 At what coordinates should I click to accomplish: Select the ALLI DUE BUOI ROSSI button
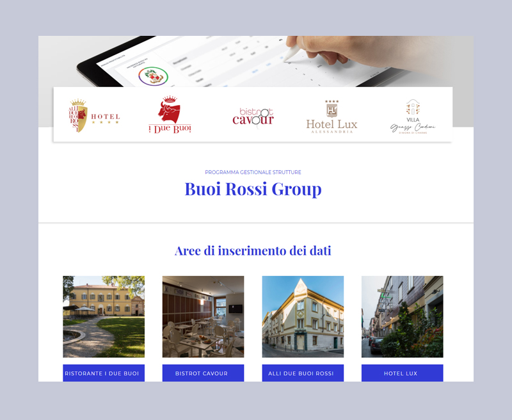[x=303, y=373]
